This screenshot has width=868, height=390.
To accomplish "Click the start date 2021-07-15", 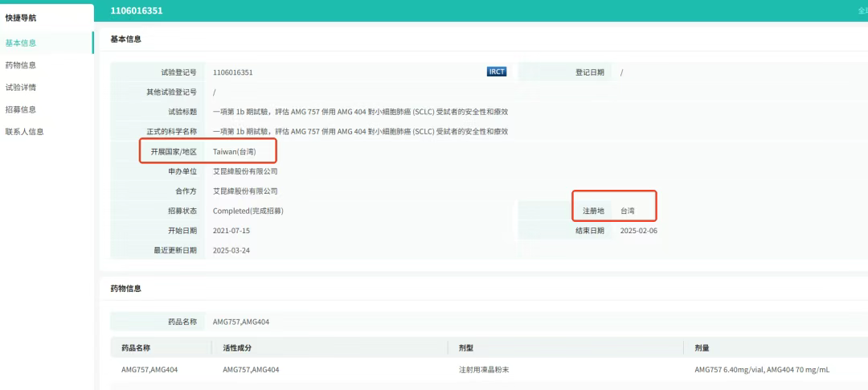I will click(231, 231).
